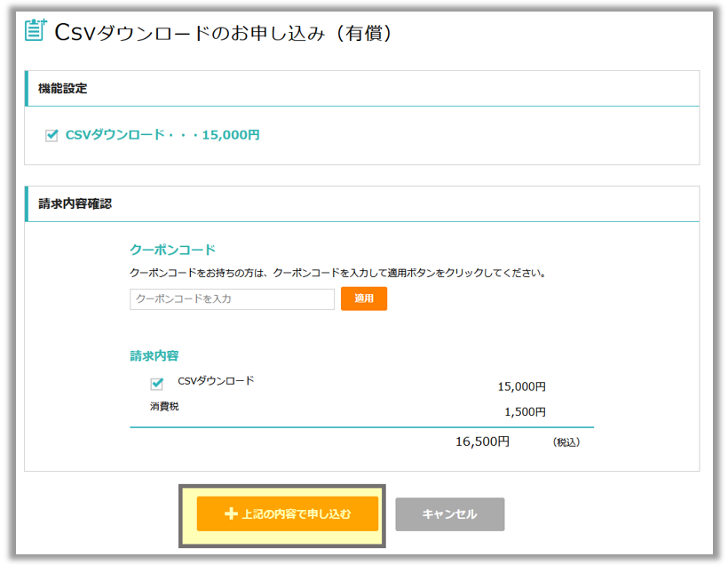Click the CSVダウンロード line item label in billing

pos(216,381)
